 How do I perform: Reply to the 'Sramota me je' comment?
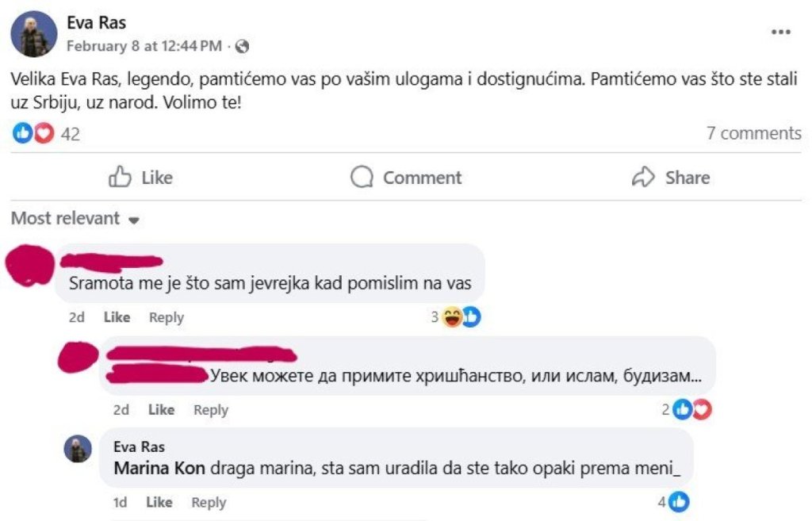tap(167, 317)
